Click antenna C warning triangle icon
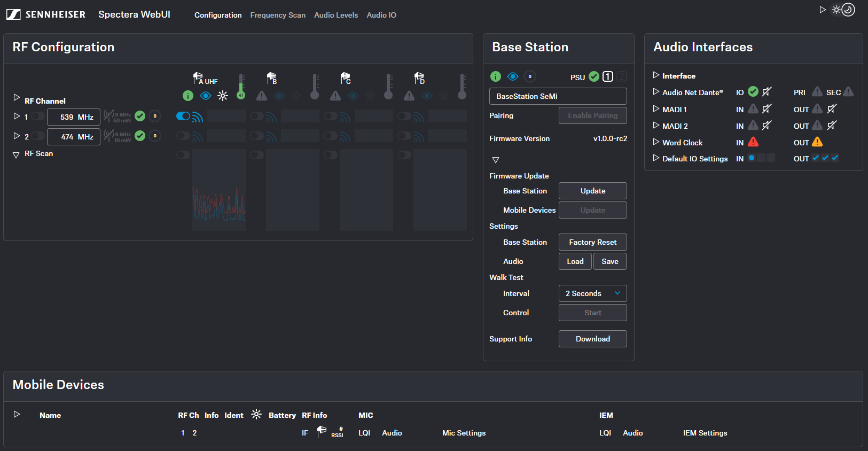868x451 pixels. pyautogui.click(x=335, y=96)
